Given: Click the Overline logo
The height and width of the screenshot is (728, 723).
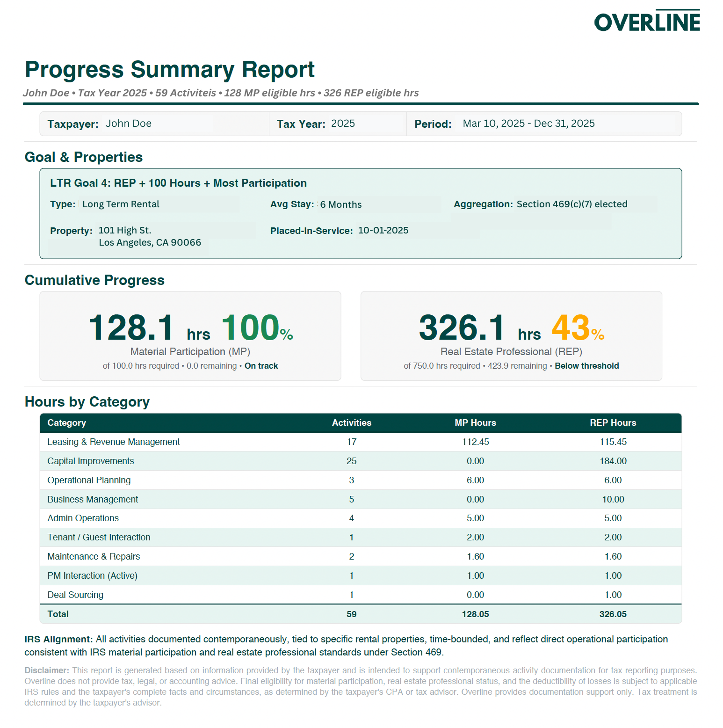Looking at the screenshot, I should point(647,21).
